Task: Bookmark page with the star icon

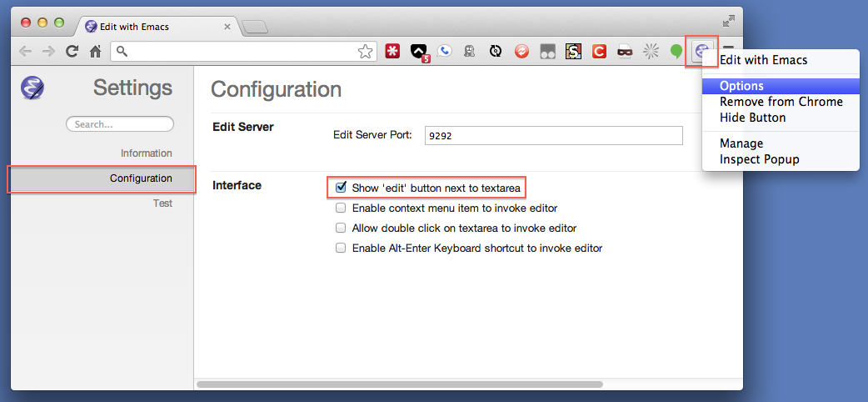Action: pyautogui.click(x=365, y=52)
